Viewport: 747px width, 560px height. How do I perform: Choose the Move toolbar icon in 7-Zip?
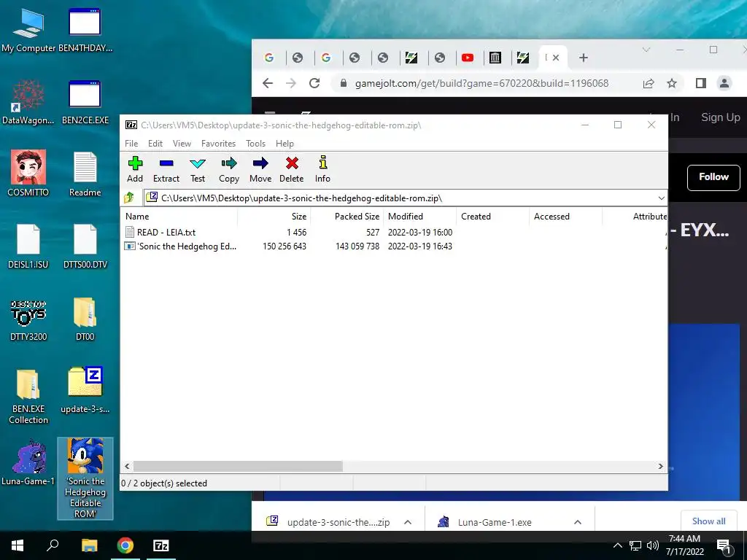(x=260, y=169)
